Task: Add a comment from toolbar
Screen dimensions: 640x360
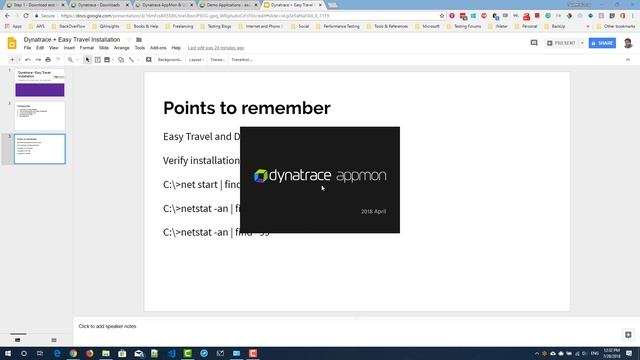Action: (x=149, y=60)
